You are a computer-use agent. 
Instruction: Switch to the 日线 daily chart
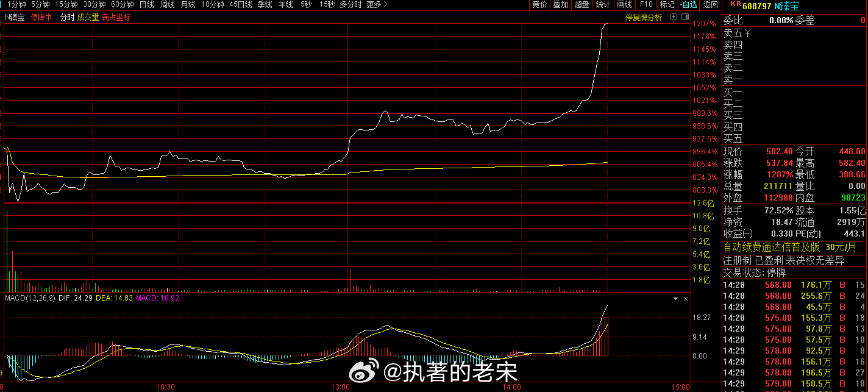[x=146, y=4]
